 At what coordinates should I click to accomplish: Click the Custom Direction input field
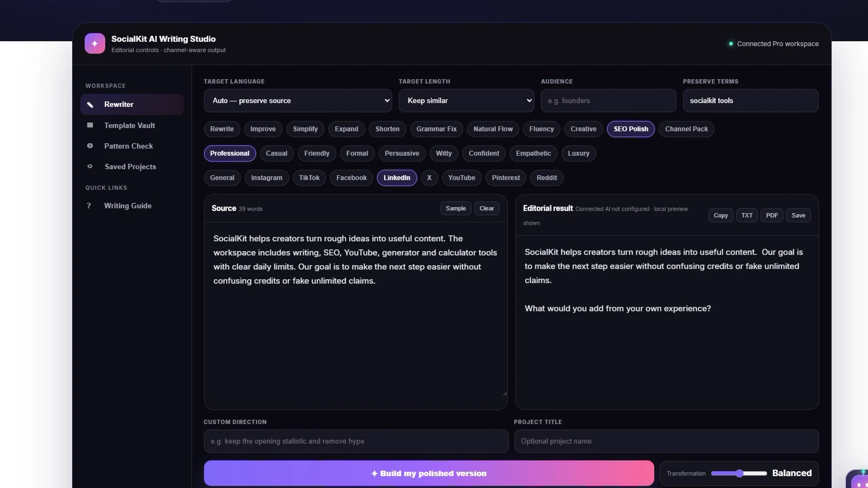tap(356, 441)
